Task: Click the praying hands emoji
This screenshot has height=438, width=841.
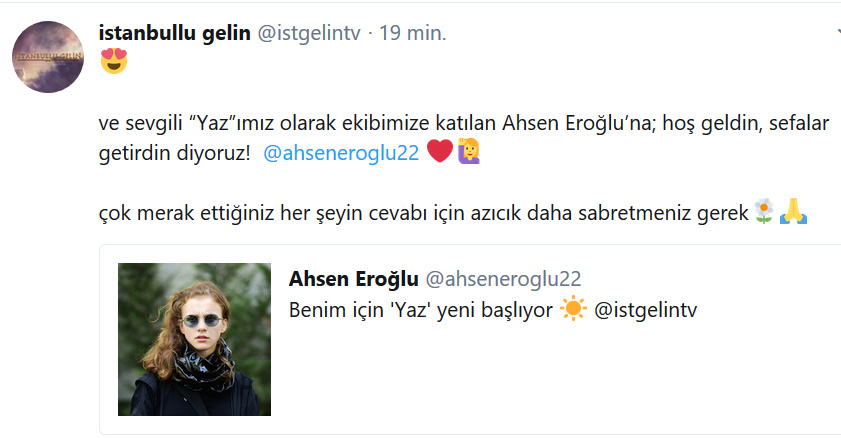Action: coord(794,211)
